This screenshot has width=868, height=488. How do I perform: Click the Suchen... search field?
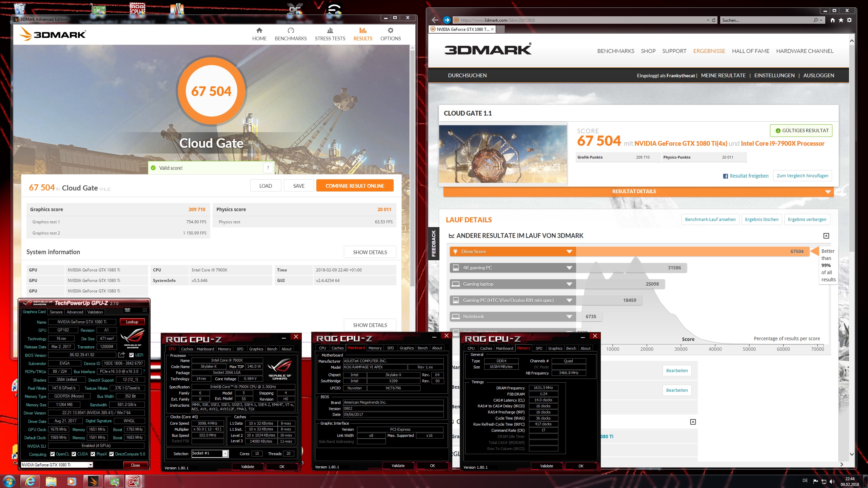(766, 20)
